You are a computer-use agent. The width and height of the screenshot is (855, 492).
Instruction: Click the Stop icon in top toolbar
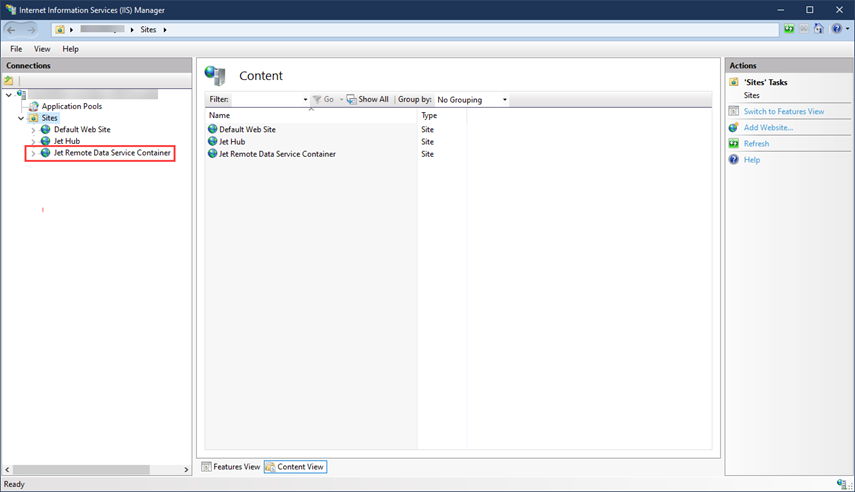(x=804, y=29)
